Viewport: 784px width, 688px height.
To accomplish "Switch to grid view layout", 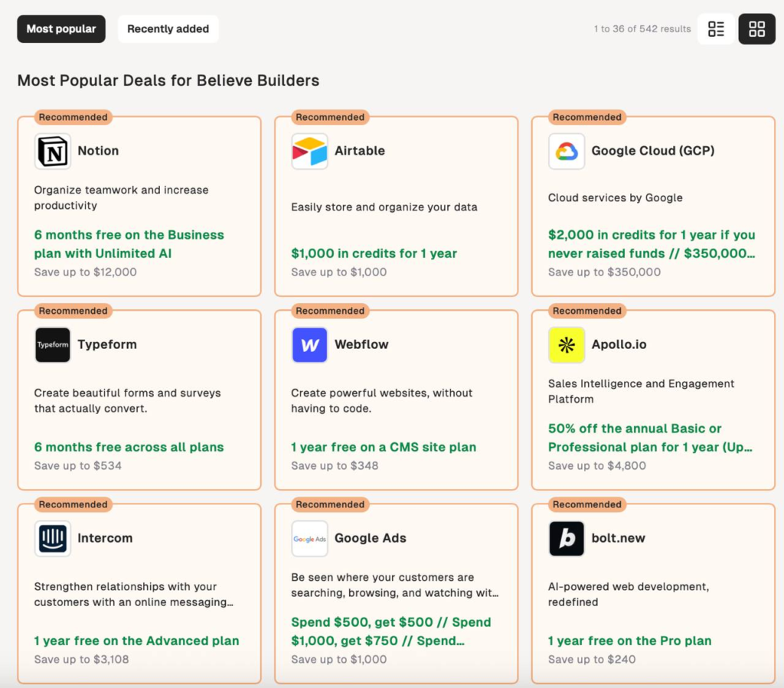I will pos(757,29).
